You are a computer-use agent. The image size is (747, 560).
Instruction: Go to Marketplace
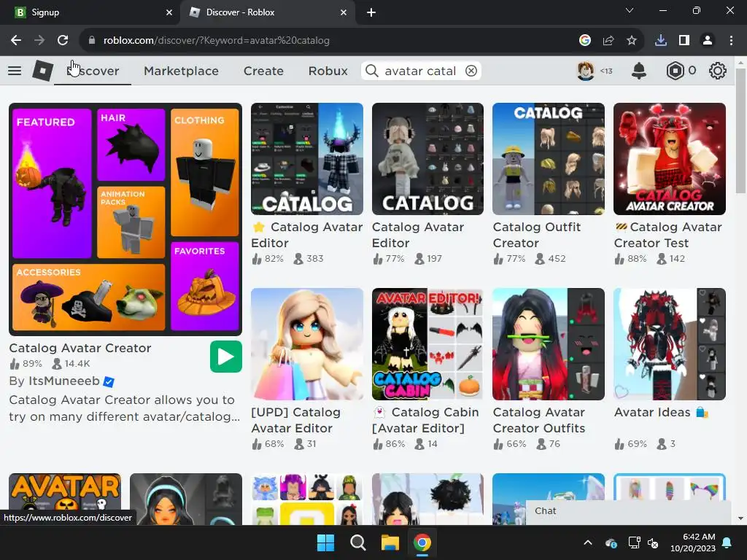click(x=182, y=71)
